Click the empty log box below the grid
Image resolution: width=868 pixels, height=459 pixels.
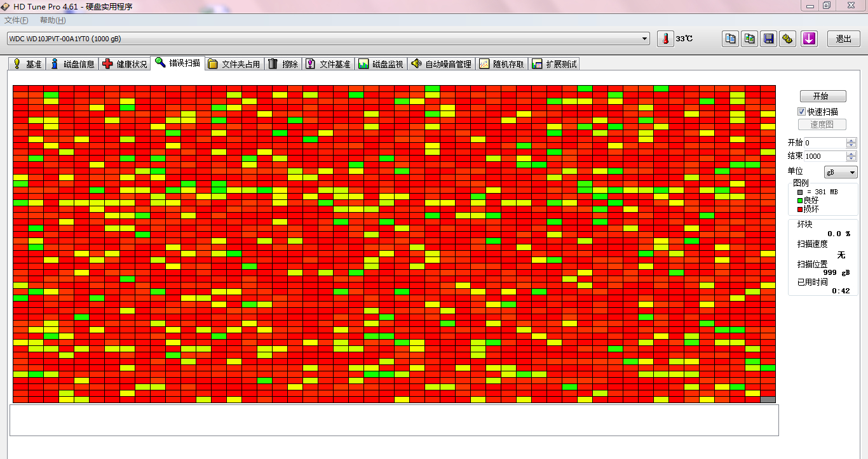coord(394,420)
